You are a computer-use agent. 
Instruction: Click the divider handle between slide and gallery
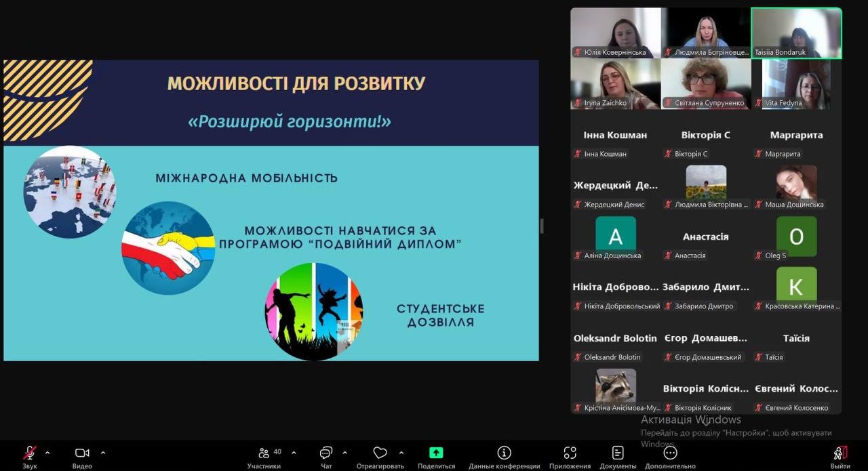point(541,226)
